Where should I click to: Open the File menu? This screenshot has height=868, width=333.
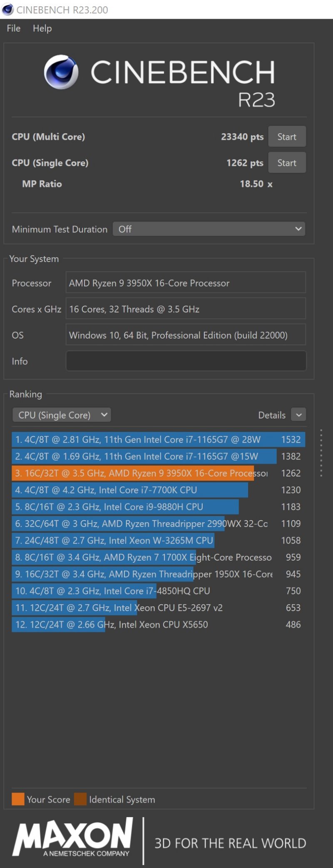tap(14, 28)
